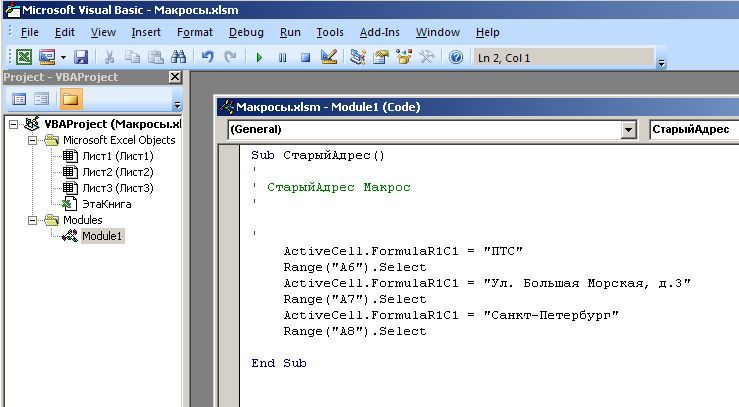Collapse the Modules folder
Screen dimensions: 739x407
coord(32,220)
